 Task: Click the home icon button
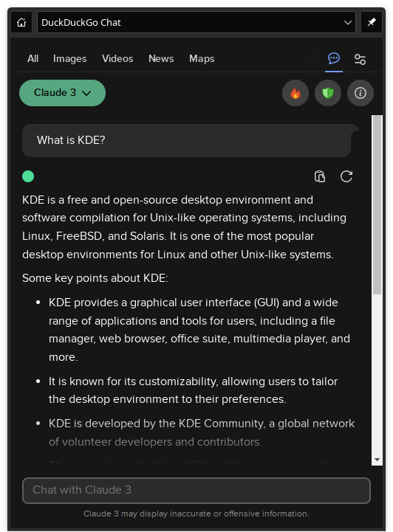(21, 22)
